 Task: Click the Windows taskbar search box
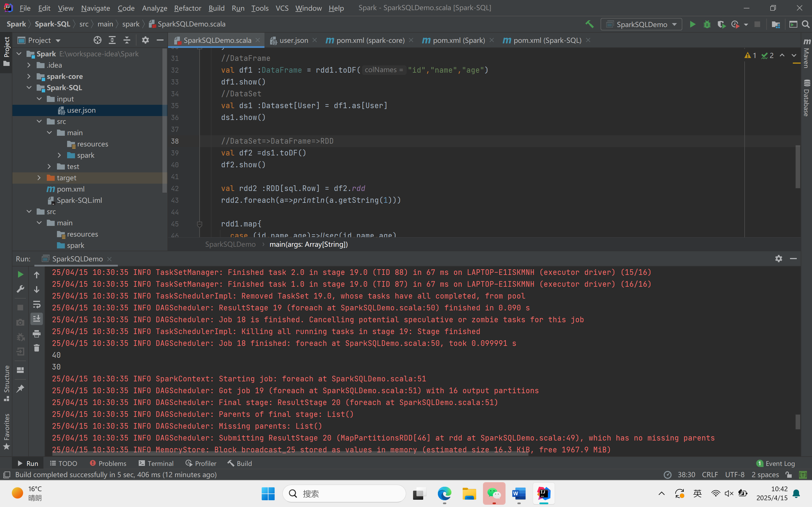[344, 493]
